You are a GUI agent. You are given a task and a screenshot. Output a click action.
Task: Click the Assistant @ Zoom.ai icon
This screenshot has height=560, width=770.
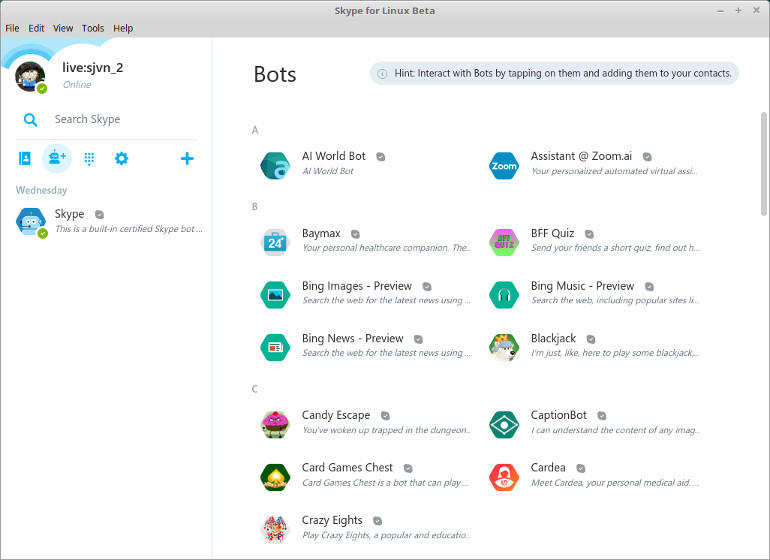[x=504, y=166]
